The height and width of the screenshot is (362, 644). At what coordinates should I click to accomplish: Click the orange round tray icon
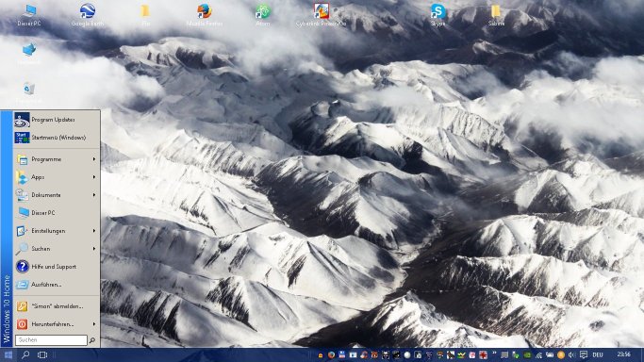561,355
